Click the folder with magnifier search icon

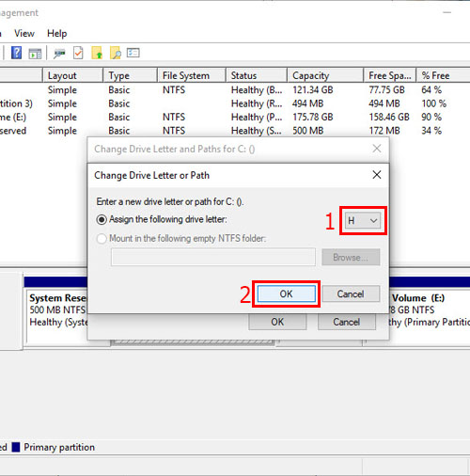click(x=116, y=53)
